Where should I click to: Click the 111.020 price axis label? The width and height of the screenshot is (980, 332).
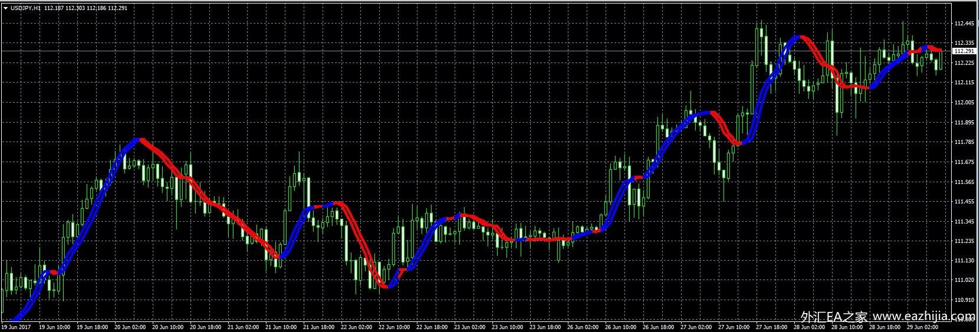coord(964,280)
